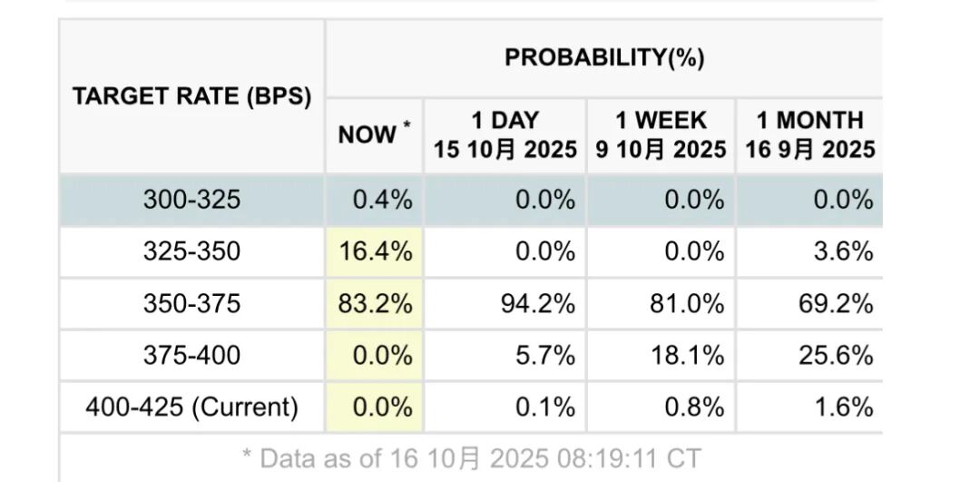Click the 25.6% one-month cell

835,355
